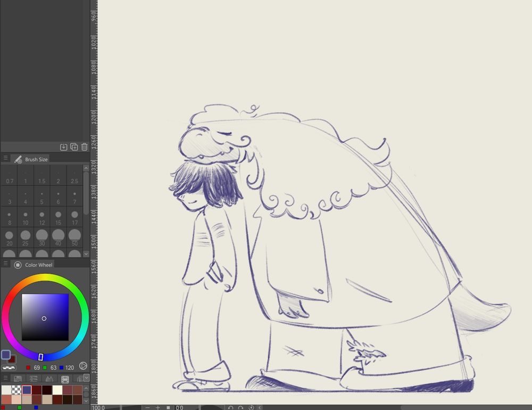Choose brush size 2
The height and width of the screenshot is (410, 532).
59,176
